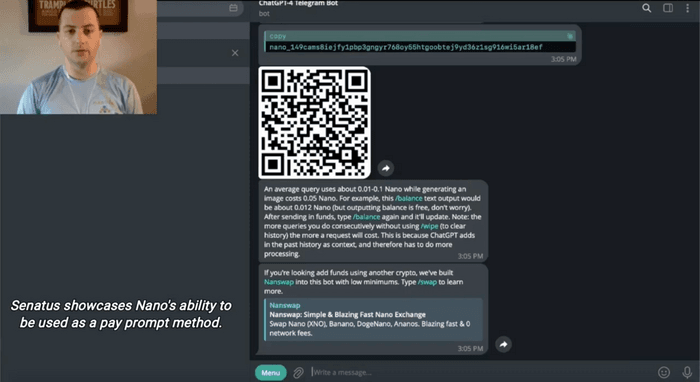Click the ChatGPT-4 Telegram Bot chat title
The width and height of the screenshot is (700, 382).
pos(298,3)
